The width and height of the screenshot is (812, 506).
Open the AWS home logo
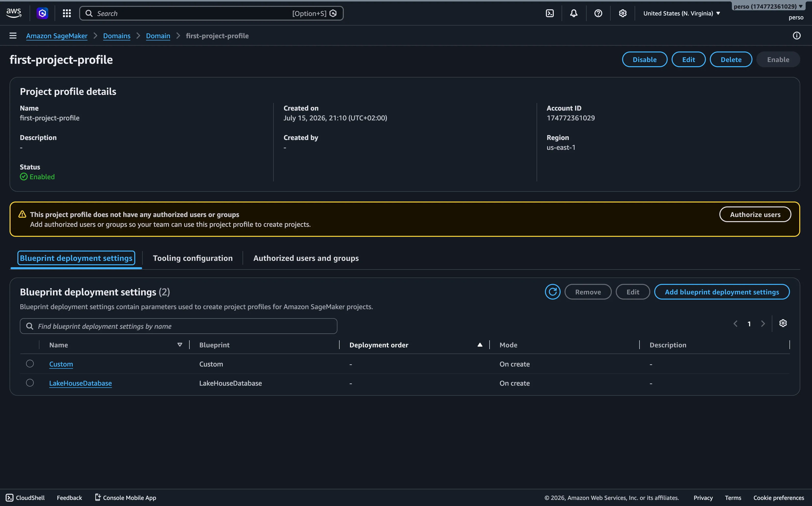(x=14, y=13)
